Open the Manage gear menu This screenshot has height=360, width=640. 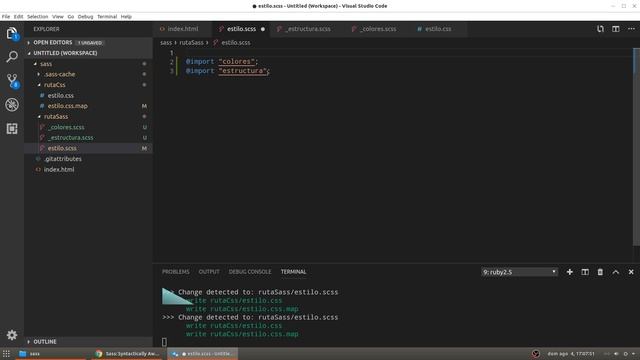coord(12,335)
